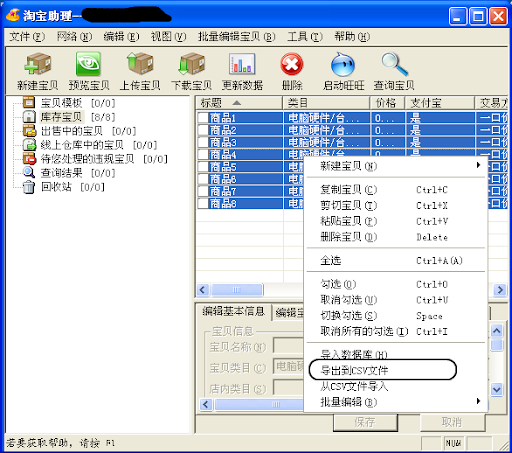Choose 复制宝贝 from context menu
Viewport: 512px width, 453px height.
click(x=395, y=189)
